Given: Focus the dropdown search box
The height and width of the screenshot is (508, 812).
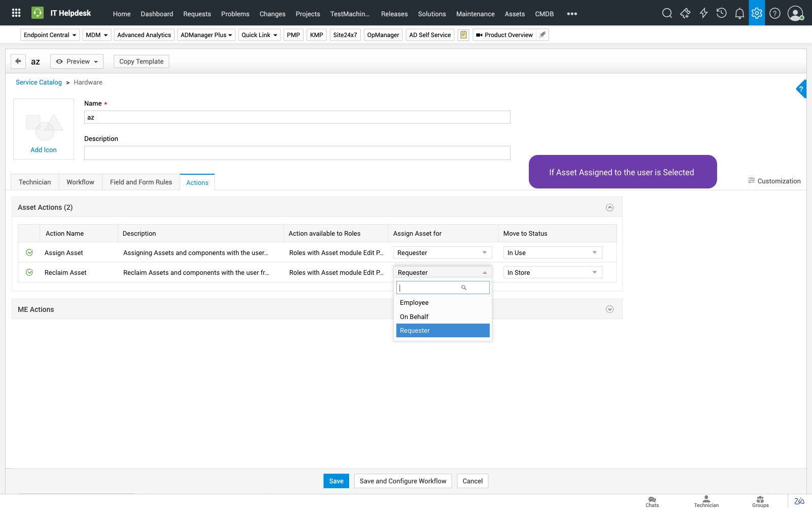Looking at the screenshot, I should click(x=443, y=288).
